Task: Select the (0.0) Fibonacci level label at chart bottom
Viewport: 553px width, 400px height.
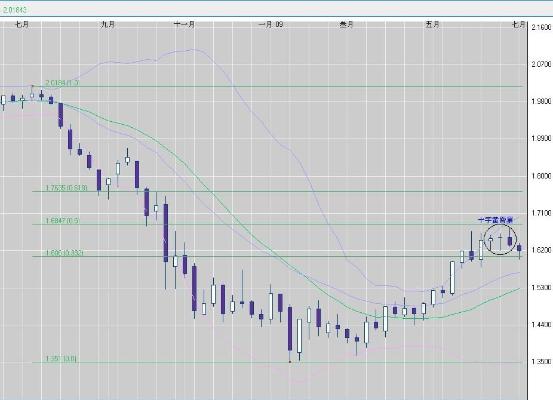Action: pyautogui.click(x=61, y=359)
